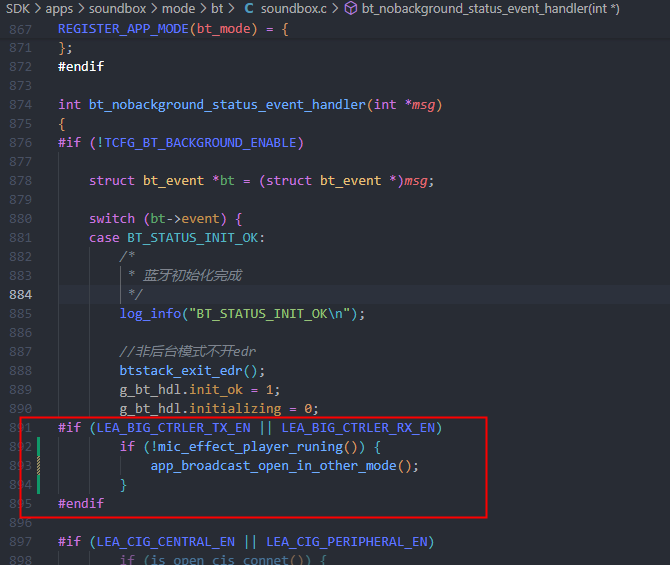
Task: Click line number 884 in the gutter
Action: coord(21,294)
